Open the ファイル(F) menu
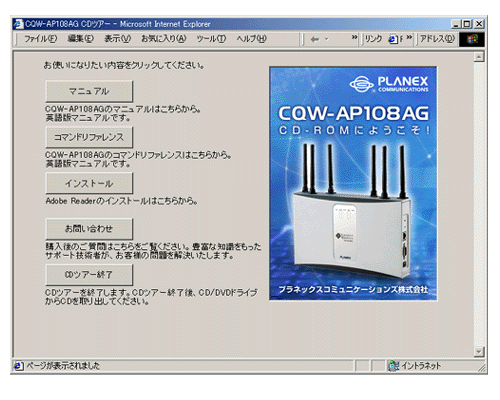Image resolution: width=500 pixels, height=400 pixels. pyautogui.click(x=40, y=39)
